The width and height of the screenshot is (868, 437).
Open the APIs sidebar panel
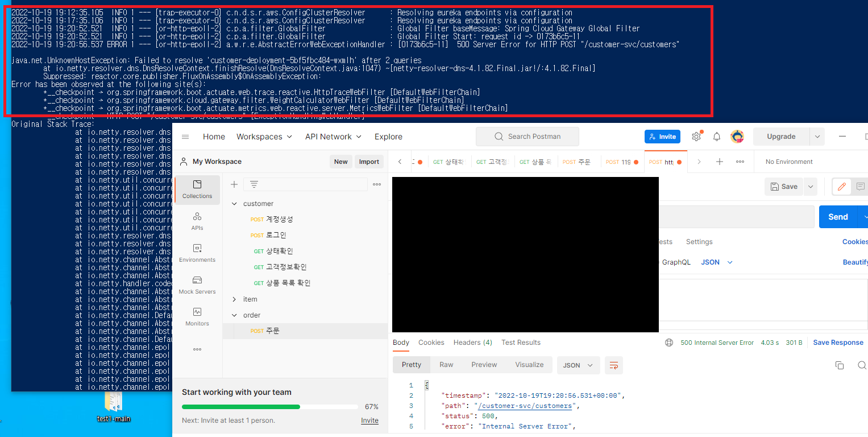(x=197, y=222)
